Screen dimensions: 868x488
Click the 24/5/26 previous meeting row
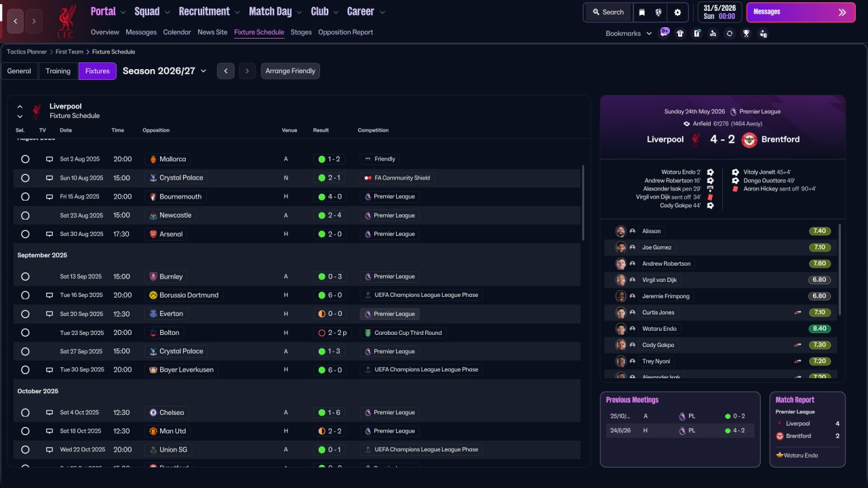pos(680,431)
